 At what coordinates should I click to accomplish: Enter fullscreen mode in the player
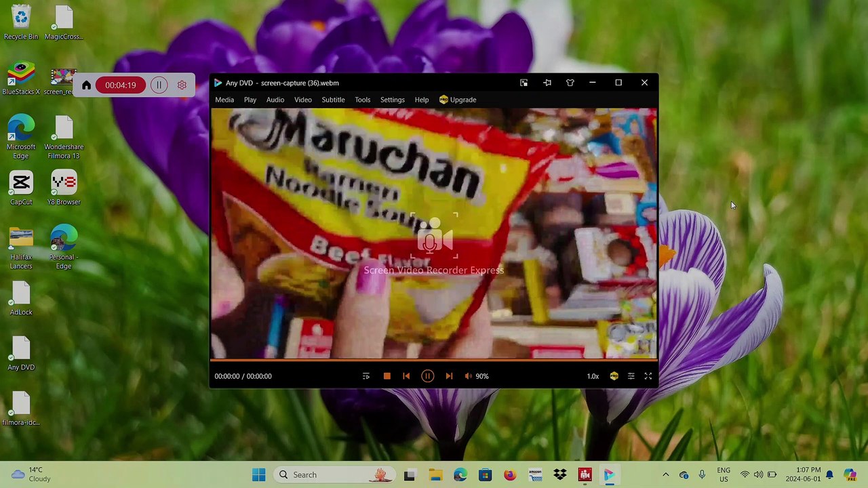[x=648, y=376]
